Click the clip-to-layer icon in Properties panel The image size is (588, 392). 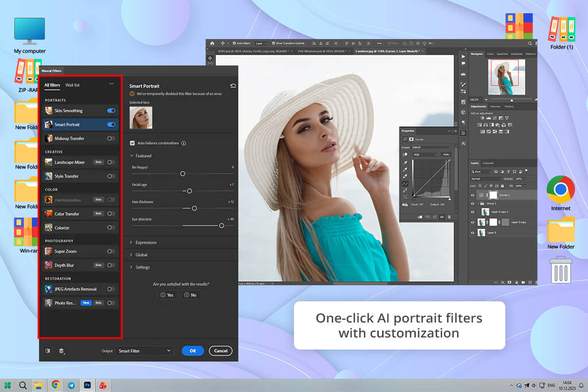tap(420, 217)
